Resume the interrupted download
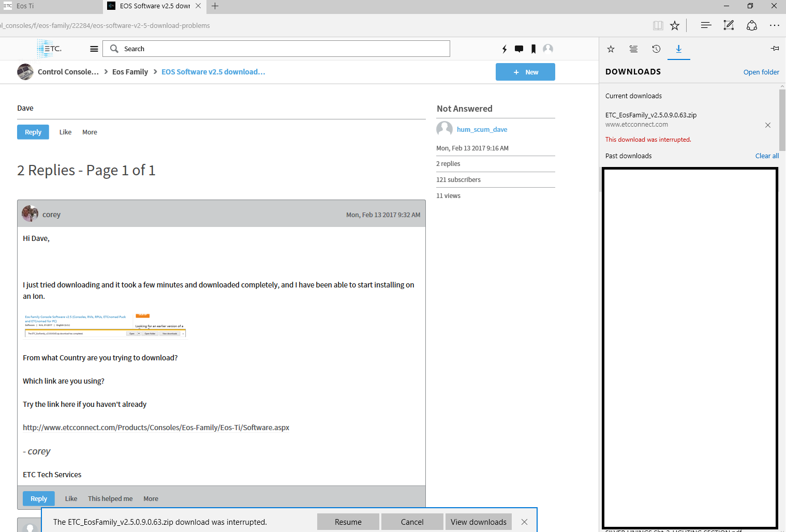This screenshot has height=532, width=786. click(x=348, y=522)
